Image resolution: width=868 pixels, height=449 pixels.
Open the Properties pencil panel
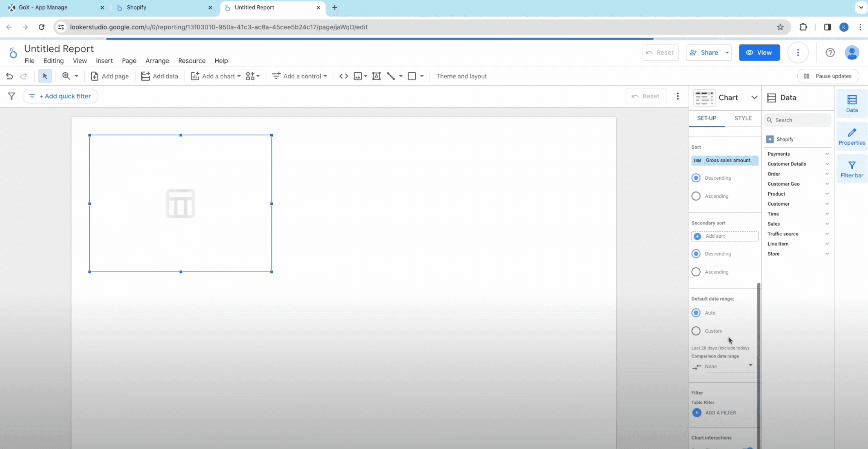click(x=851, y=136)
